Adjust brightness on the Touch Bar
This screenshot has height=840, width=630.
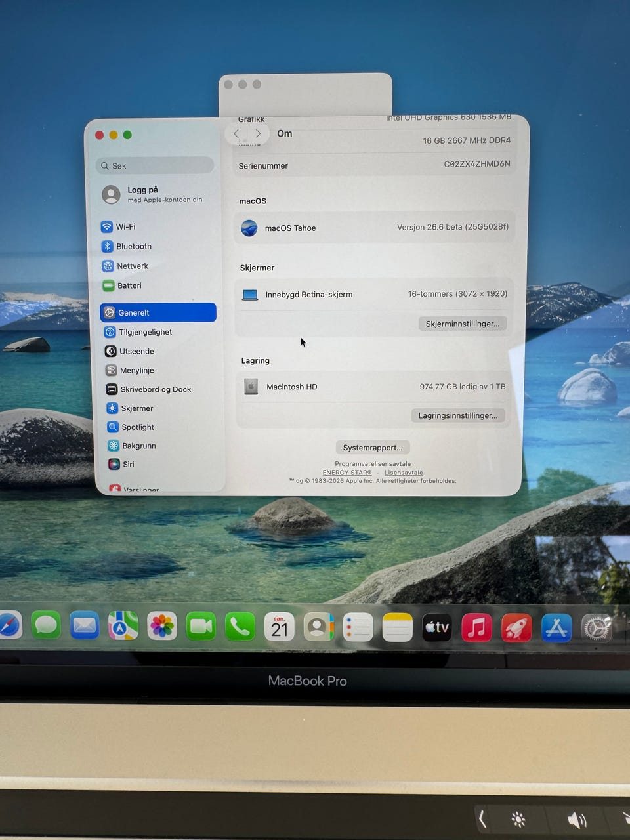pyautogui.click(x=518, y=819)
